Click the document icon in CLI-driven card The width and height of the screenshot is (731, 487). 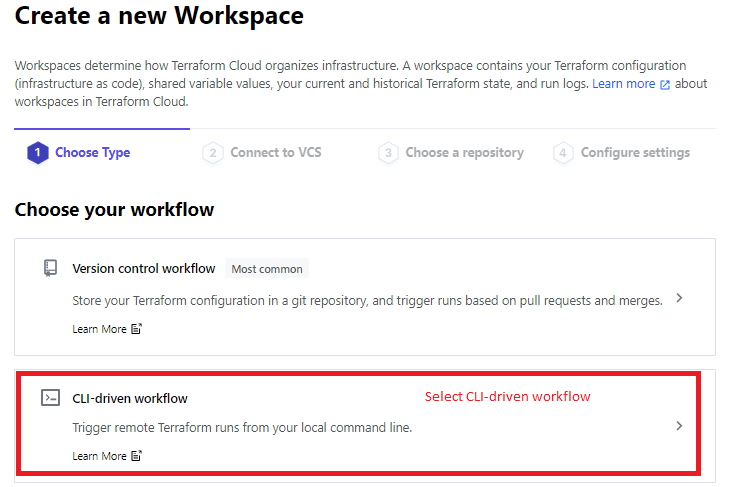click(137, 456)
